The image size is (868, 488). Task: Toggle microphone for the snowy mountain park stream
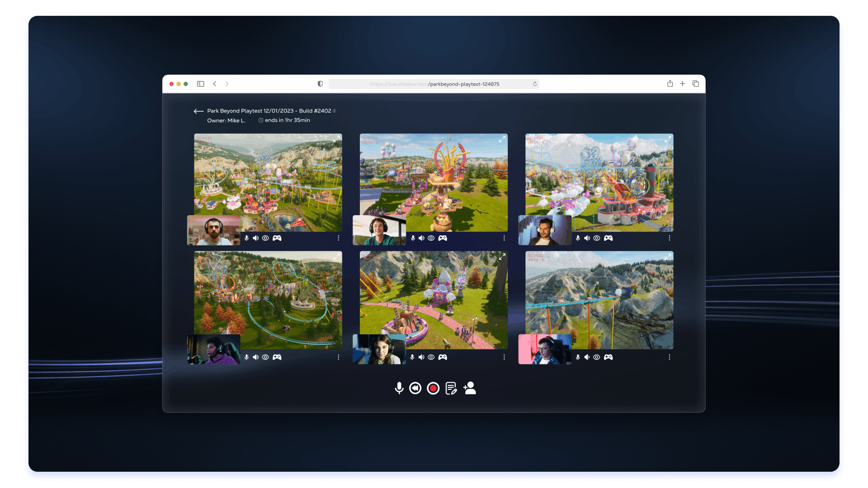(578, 238)
